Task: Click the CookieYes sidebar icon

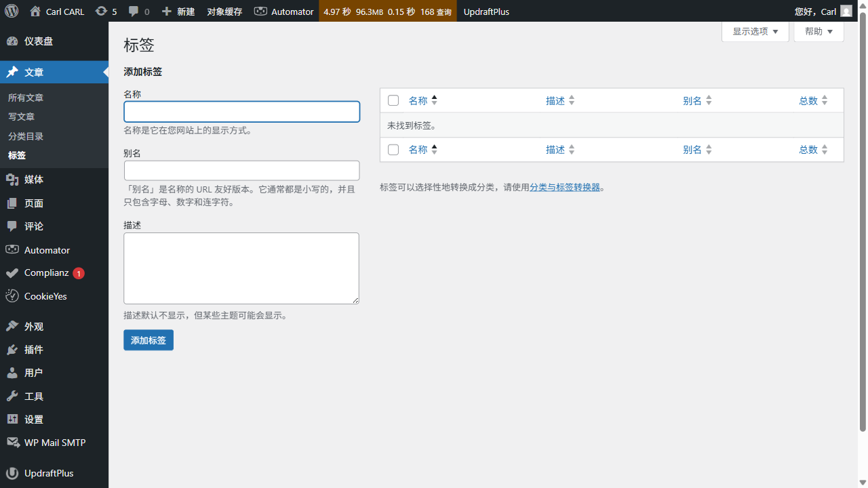Action: point(12,296)
